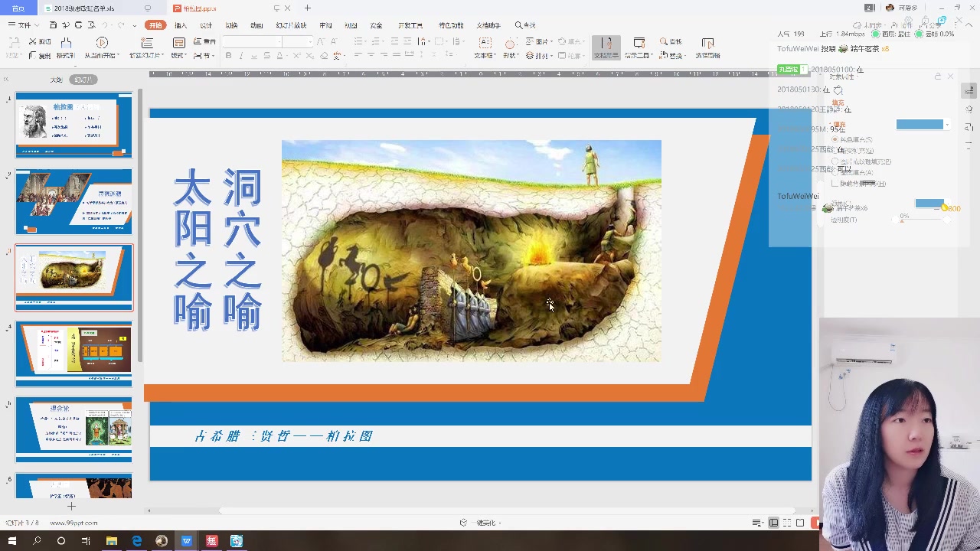Select slide 1 Plato thumbnail

click(x=73, y=125)
